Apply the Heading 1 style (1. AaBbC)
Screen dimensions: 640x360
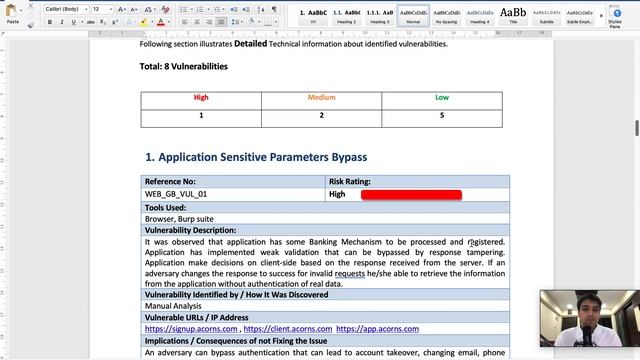click(313, 16)
